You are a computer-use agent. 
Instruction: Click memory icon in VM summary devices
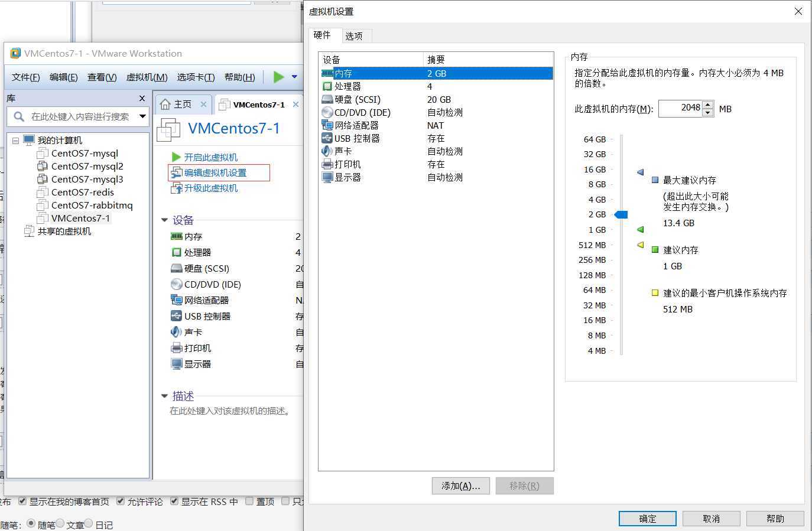[176, 236]
